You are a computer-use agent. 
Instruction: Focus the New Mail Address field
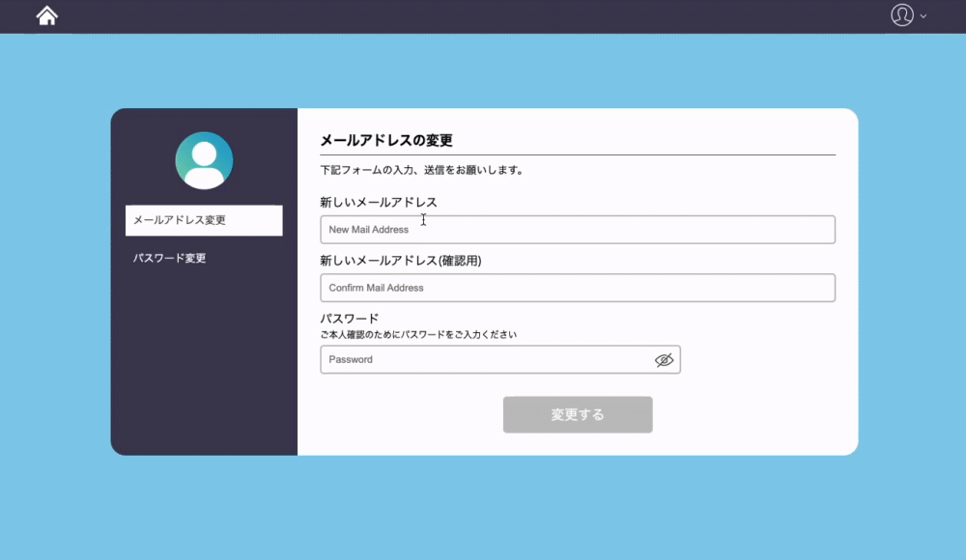click(x=578, y=230)
